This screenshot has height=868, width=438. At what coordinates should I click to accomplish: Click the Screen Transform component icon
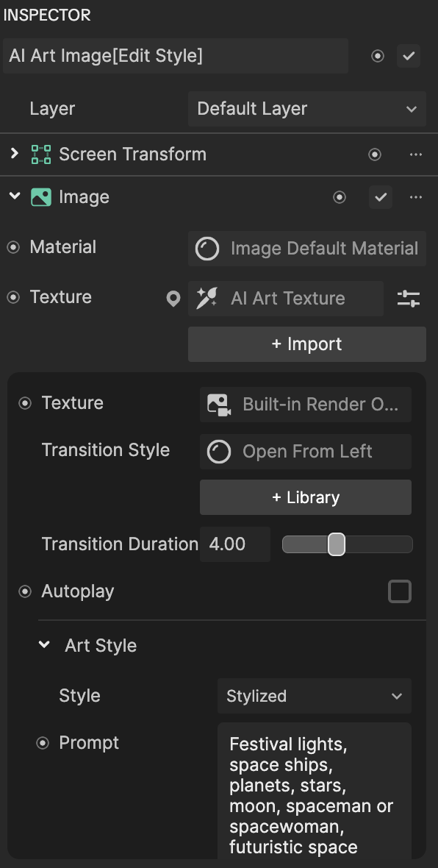pyautogui.click(x=41, y=154)
